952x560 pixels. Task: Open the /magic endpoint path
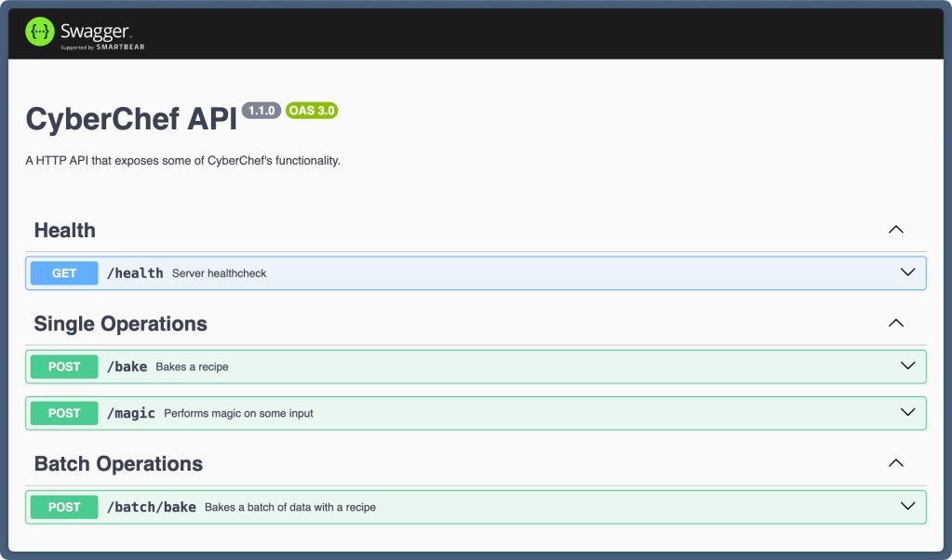coord(131,413)
